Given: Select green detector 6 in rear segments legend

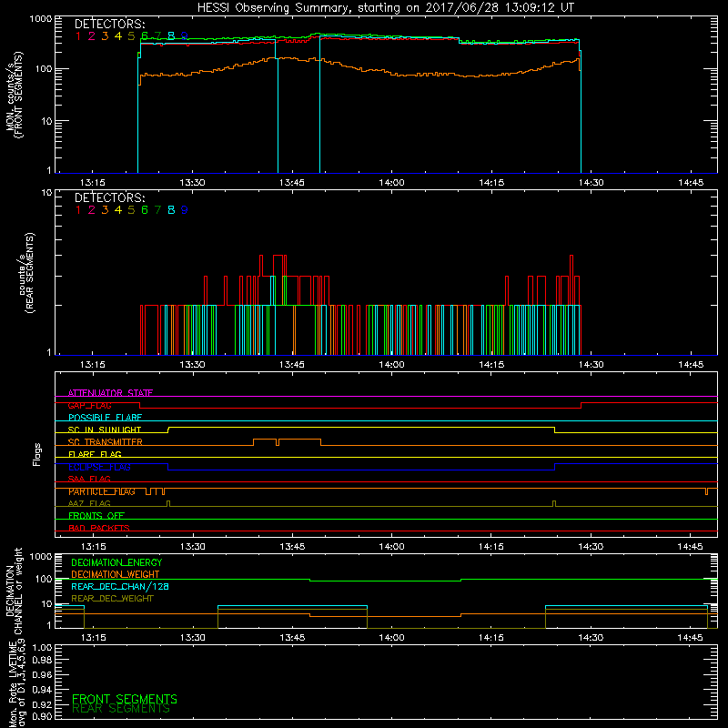Looking at the screenshot, I should click(x=145, y=210).
